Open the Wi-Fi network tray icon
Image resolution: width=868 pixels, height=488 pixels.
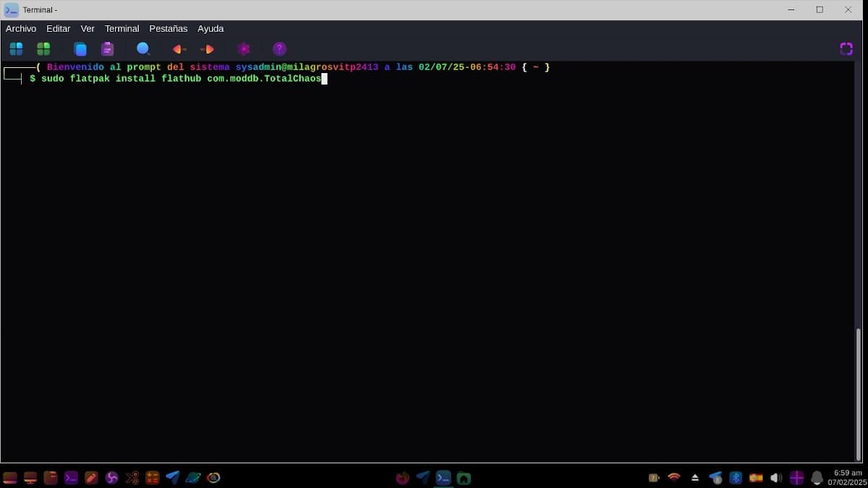tap(674, 478)
